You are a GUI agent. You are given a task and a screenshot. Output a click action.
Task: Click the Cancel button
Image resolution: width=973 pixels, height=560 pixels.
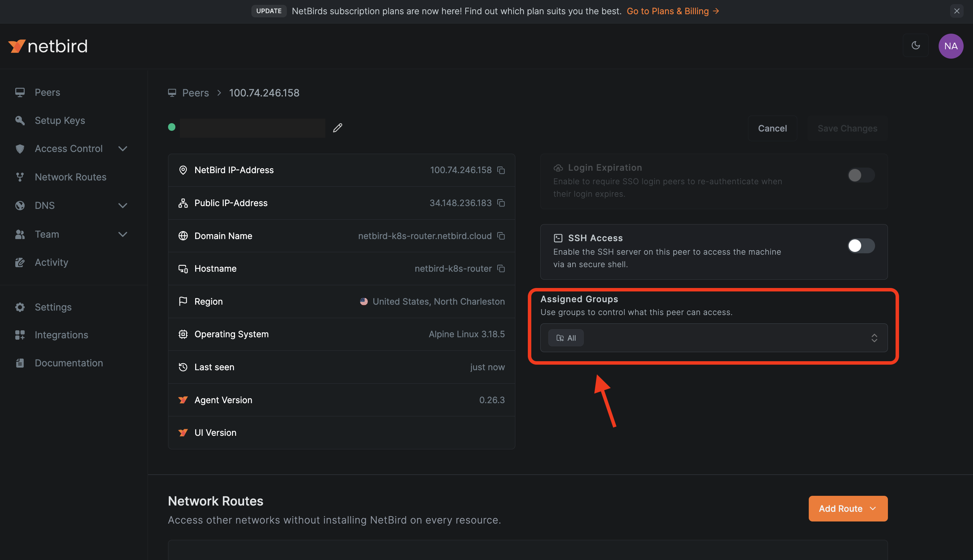pyautogui.click(x=772, y=128)
